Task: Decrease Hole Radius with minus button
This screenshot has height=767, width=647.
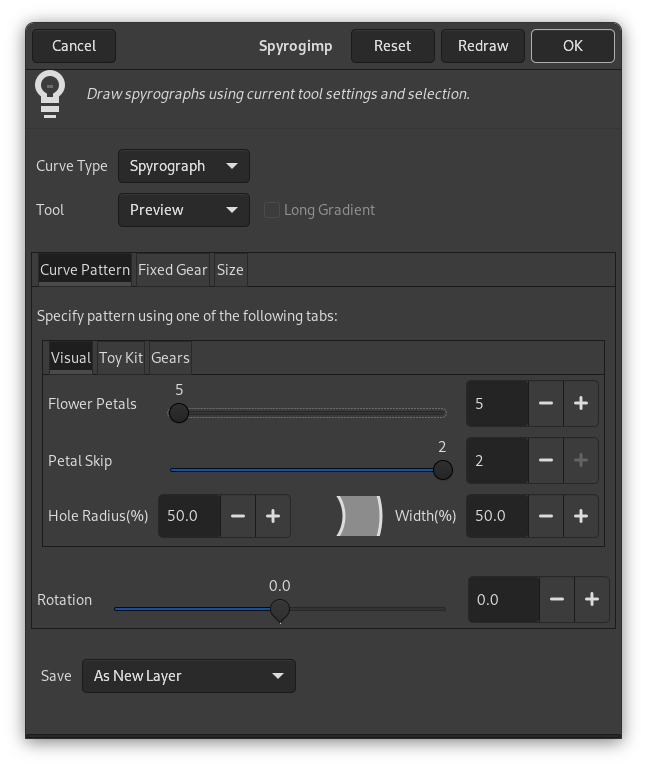Action: (x=238, y=516)
